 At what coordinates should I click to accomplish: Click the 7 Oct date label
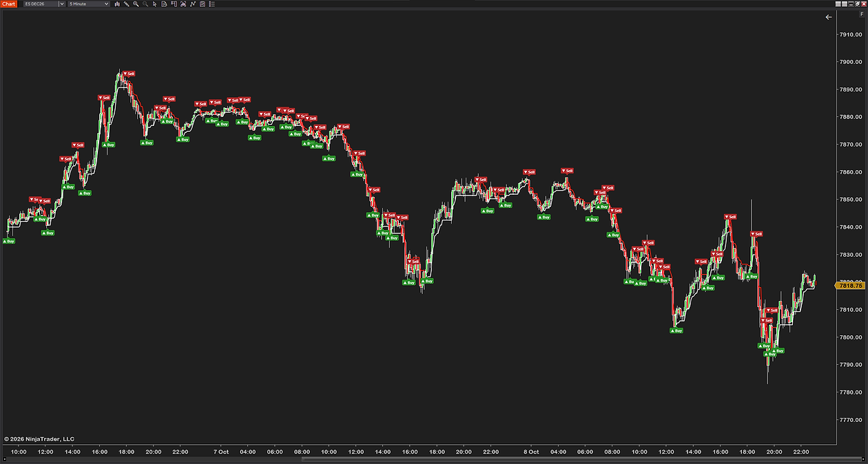click(x=221, y=452)
